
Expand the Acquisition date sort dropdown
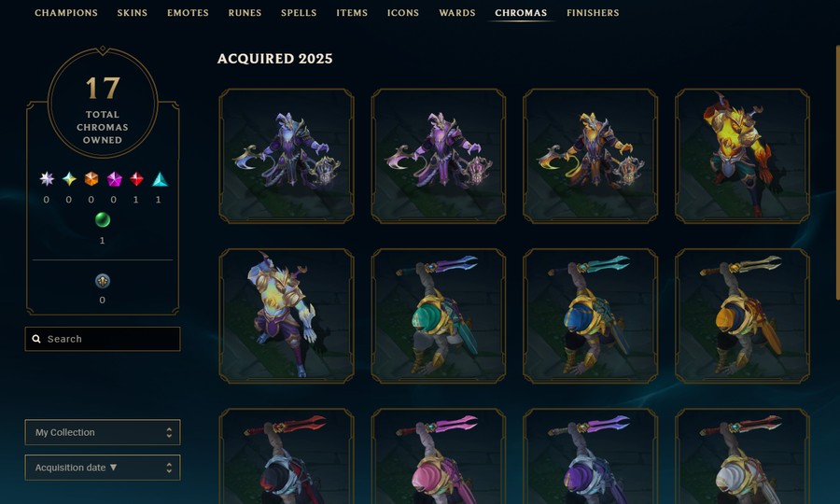click(x=103, y=468)
